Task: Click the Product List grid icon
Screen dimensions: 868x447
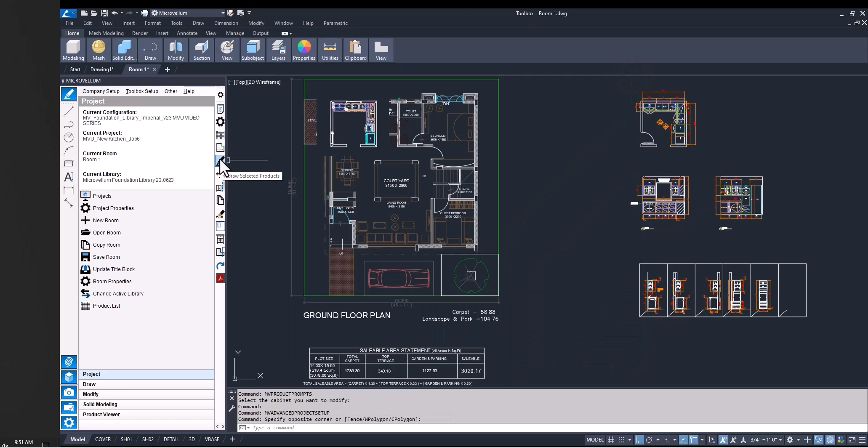Action: click(85, 306)
